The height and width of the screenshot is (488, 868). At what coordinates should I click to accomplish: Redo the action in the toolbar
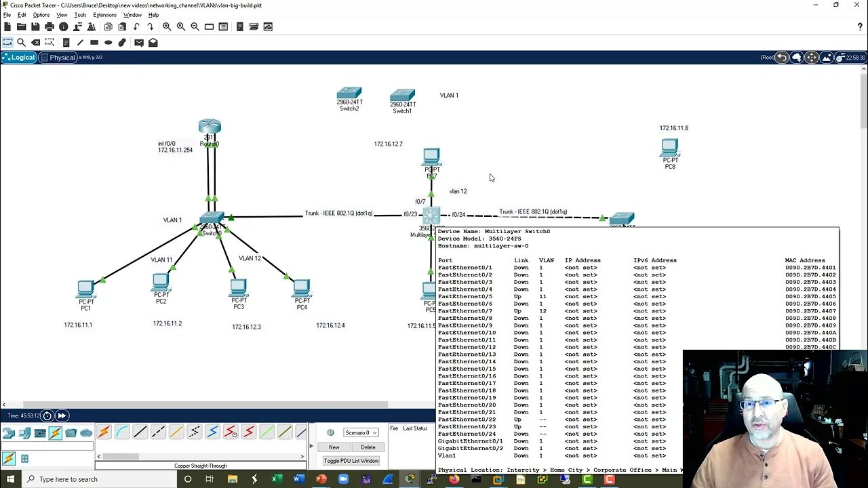[x=150, y=26]
